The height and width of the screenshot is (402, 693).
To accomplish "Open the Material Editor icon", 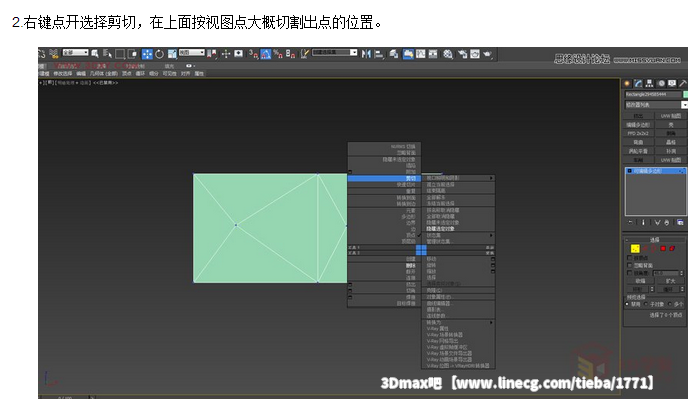I will pyautogui.click(x=447, y=54).
